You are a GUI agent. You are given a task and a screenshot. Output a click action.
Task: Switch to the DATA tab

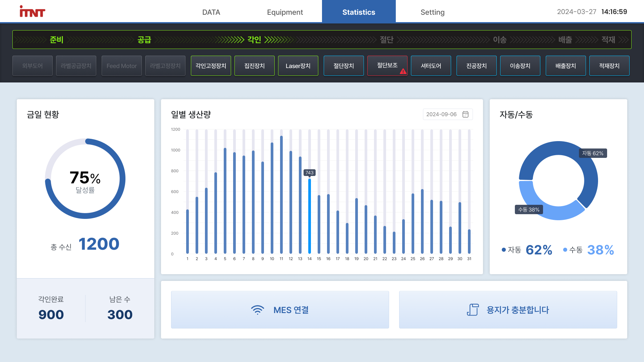(x=211, y=12)
